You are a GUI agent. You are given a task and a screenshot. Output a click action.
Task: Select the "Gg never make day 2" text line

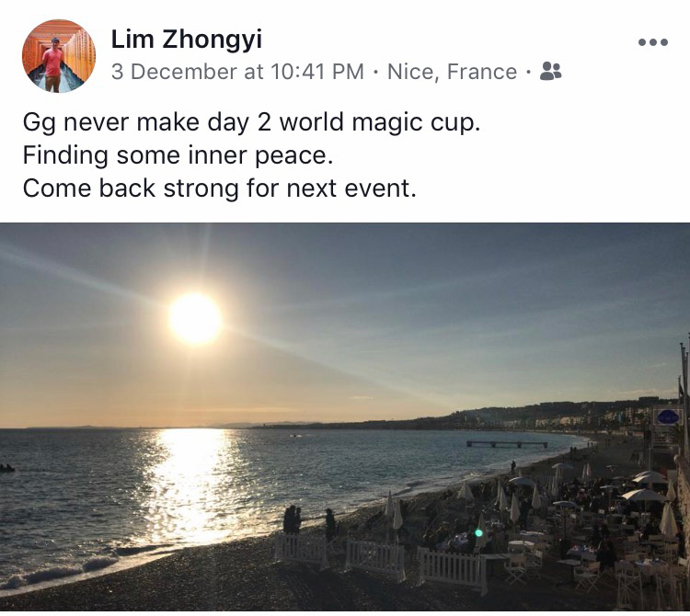click(x=251, y=122)
